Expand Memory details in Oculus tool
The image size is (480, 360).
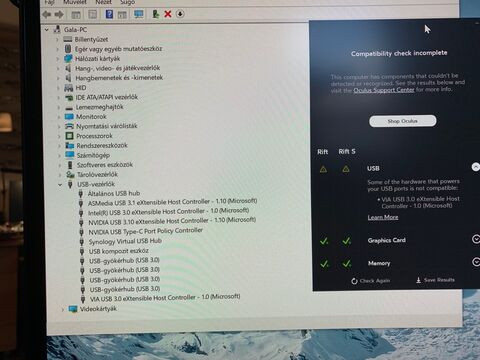point(476,262)
